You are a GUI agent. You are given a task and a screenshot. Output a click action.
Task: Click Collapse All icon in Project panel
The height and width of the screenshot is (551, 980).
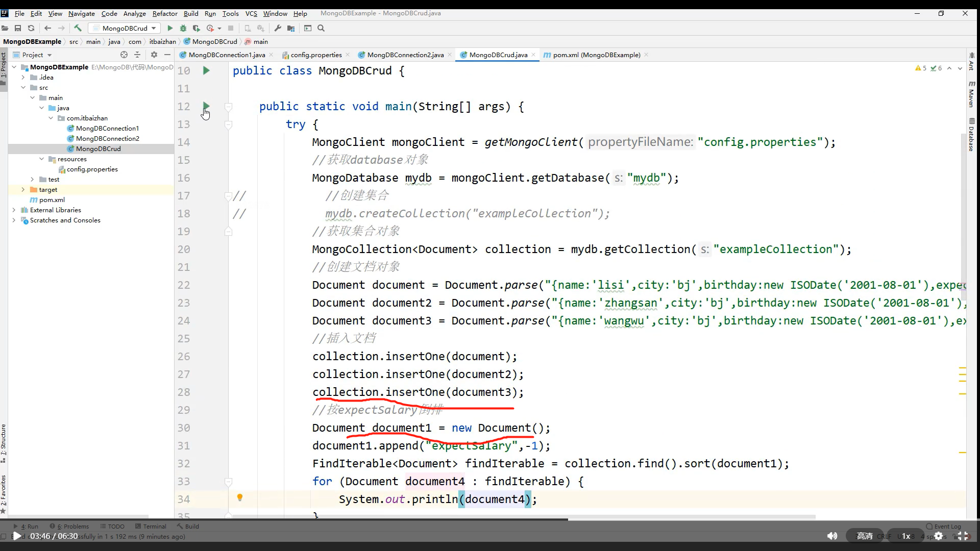137,55
